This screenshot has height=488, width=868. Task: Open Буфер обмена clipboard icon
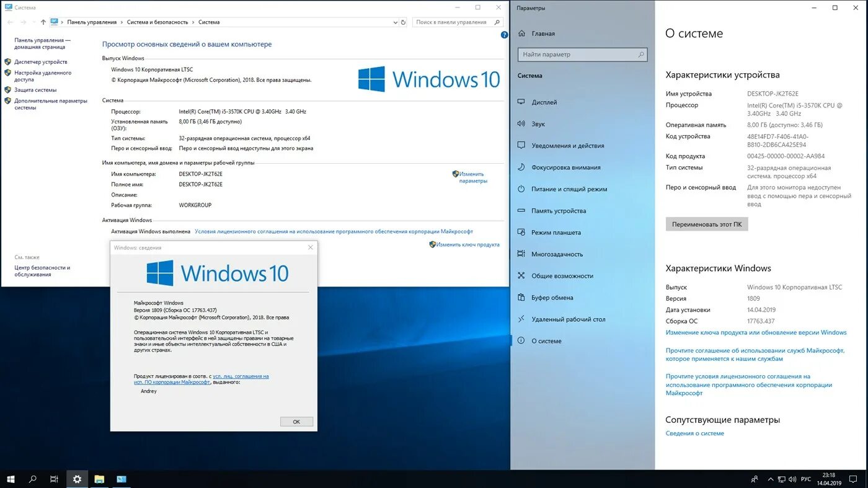click(x=521, y=298)
